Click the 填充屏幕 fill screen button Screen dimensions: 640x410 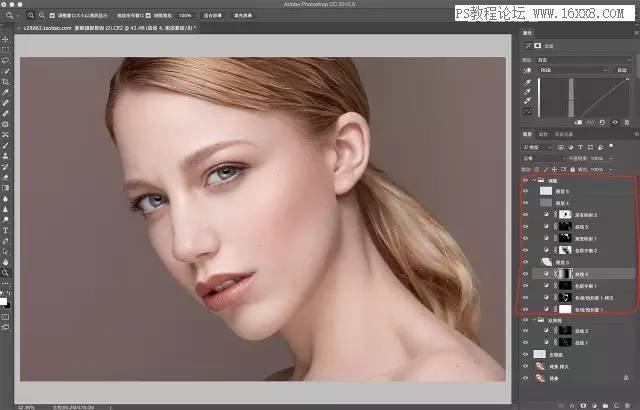(x=243, y=16)
